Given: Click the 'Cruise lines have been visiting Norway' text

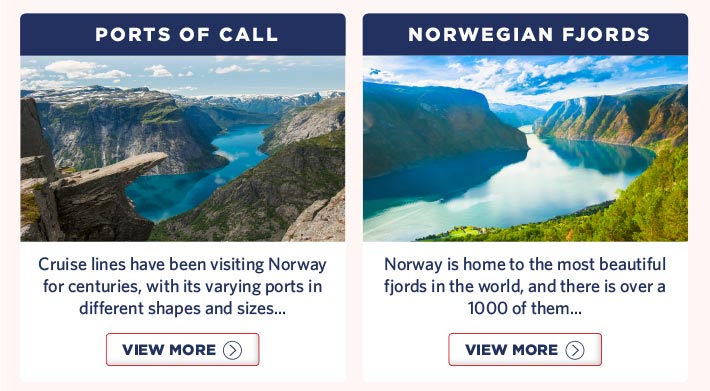Looking at the screenshot, I should coord(182,264).
